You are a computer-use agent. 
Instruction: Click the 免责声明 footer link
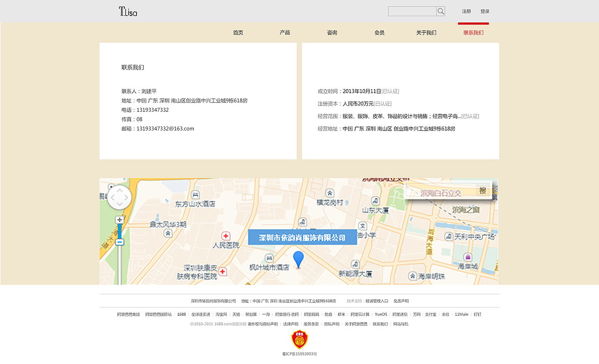tap(401, 301)
